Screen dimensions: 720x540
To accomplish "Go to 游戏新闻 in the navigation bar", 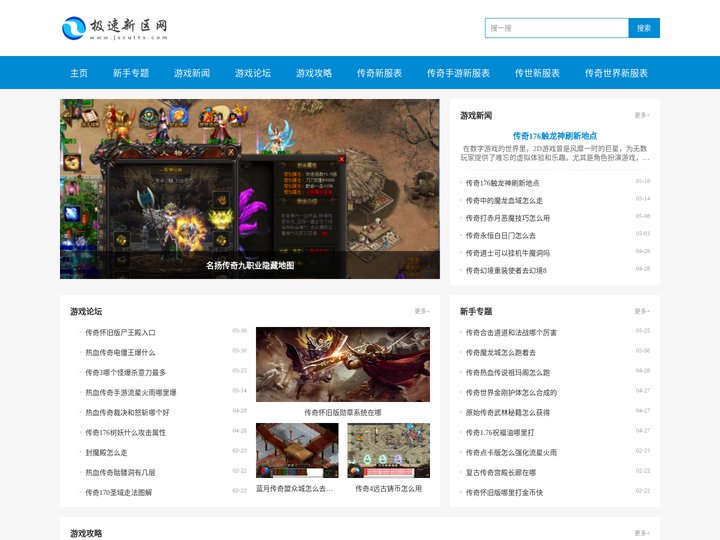I will [192, 73].
